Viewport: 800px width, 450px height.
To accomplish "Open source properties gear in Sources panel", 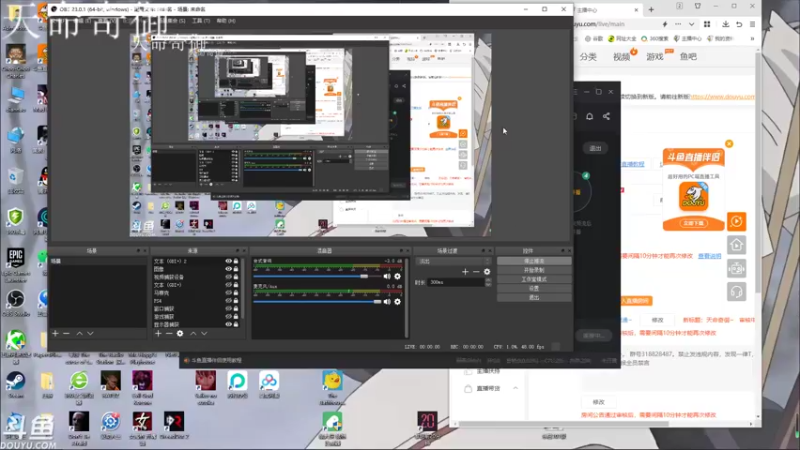I will coord(180,333).
